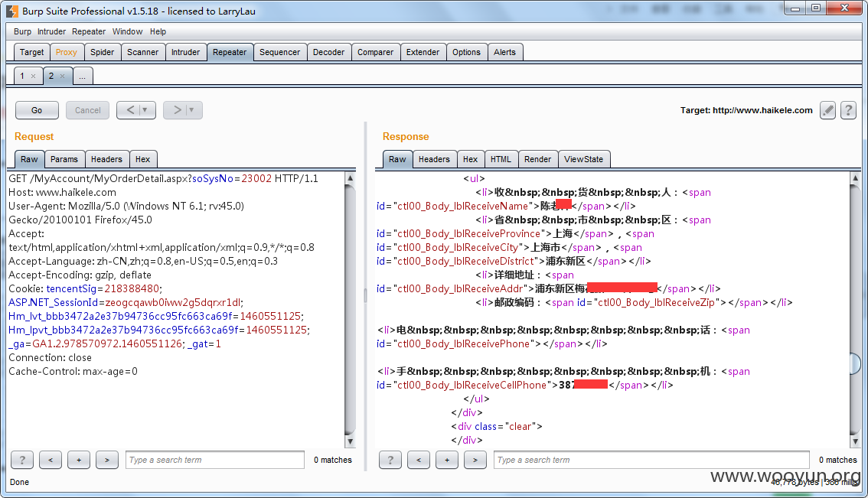Select the request Params tab

[64, 159]
